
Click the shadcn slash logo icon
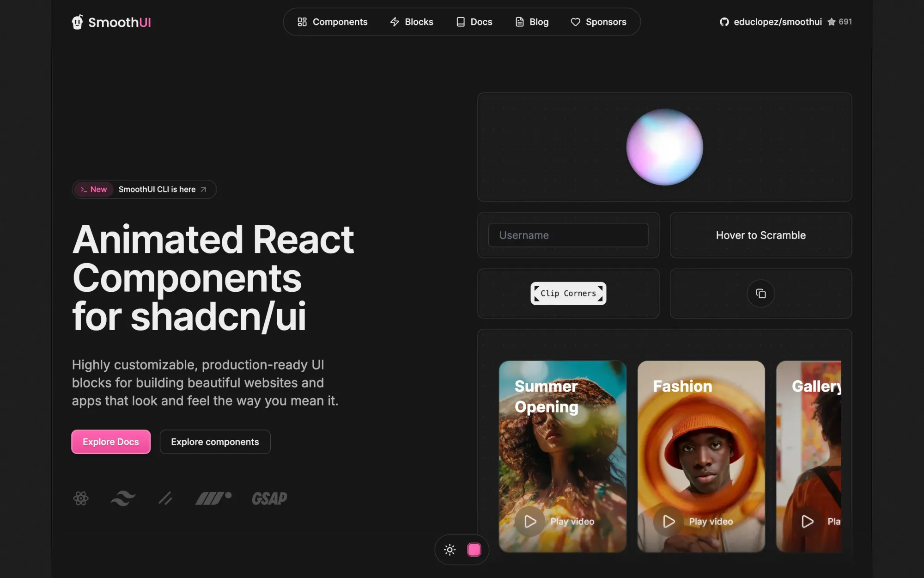click(x=165, y=498)
